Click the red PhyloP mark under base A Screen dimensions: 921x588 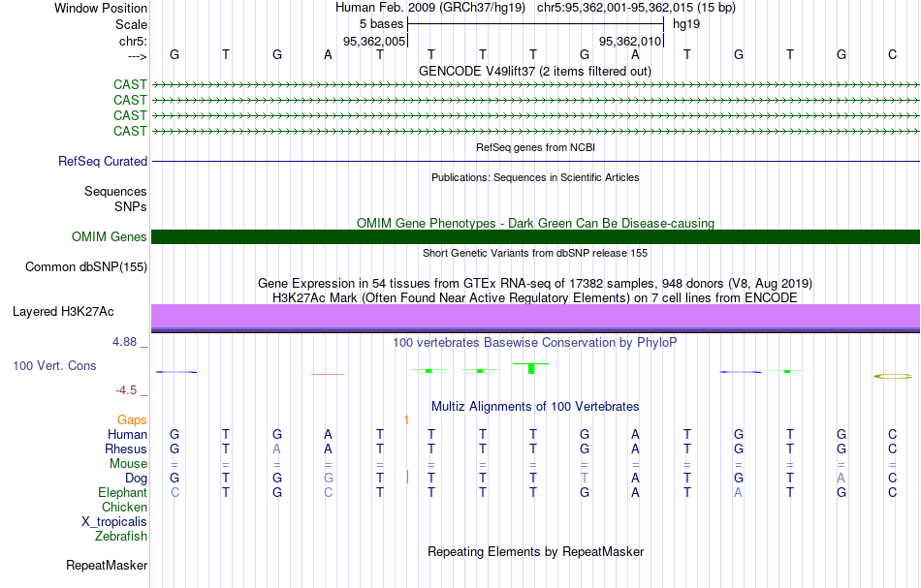[328, 374]
